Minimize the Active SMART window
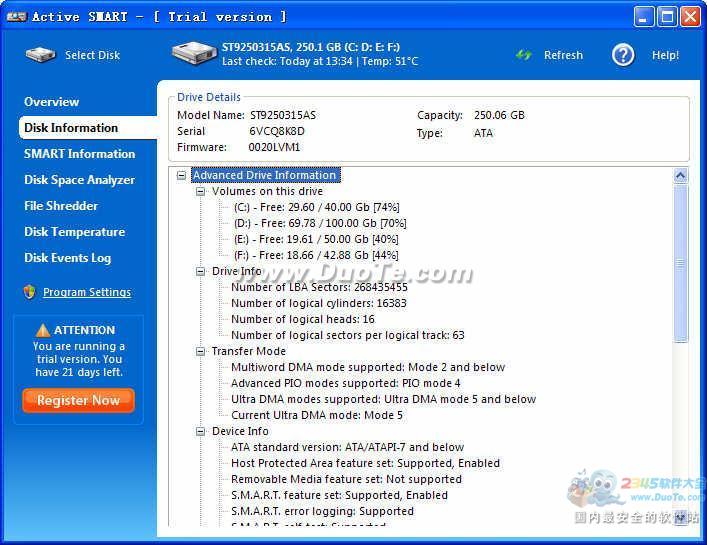This screenshot has height=545, width=707. click(643, 17)
